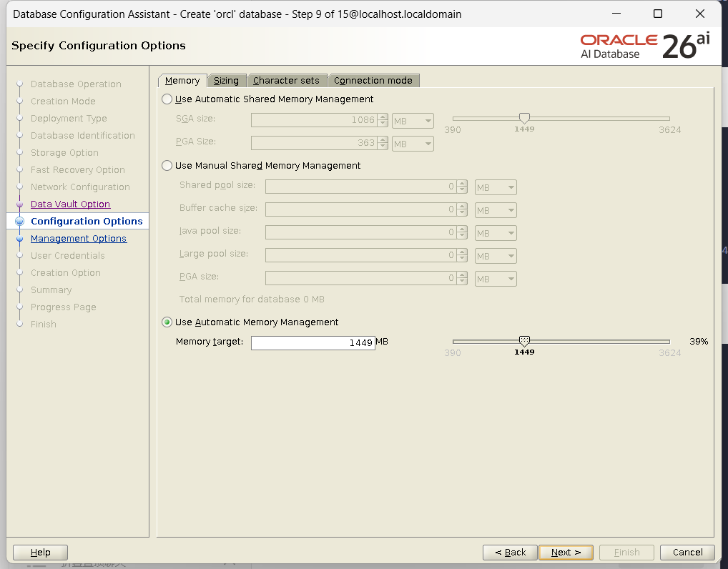Increase Java pool size with up arrow
Screen dimensions: 728x569
(462, 229)
